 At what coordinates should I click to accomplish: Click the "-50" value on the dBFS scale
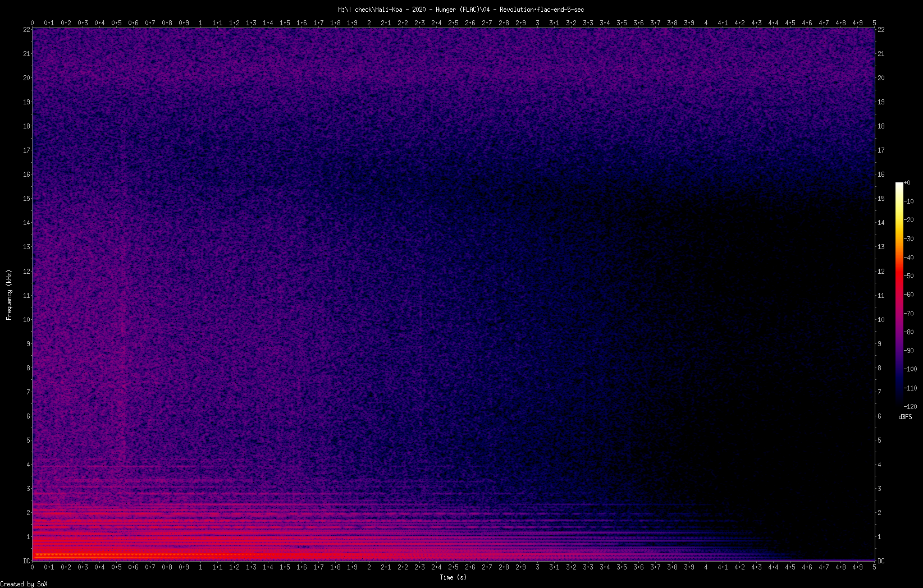coord(909,276)
